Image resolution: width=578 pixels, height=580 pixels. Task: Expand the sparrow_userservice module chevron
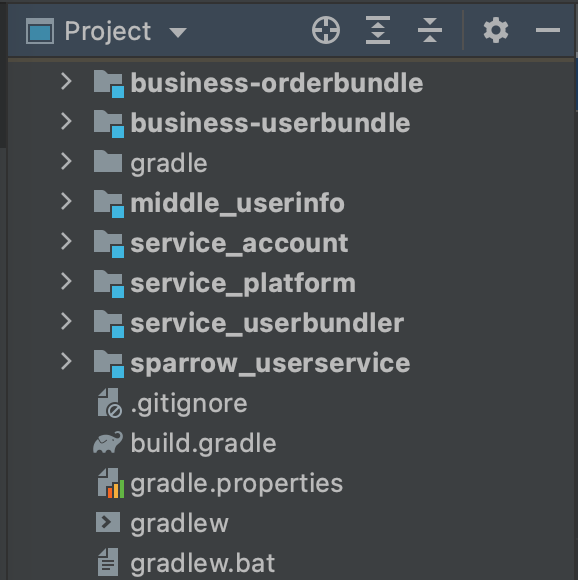point(66,361)
